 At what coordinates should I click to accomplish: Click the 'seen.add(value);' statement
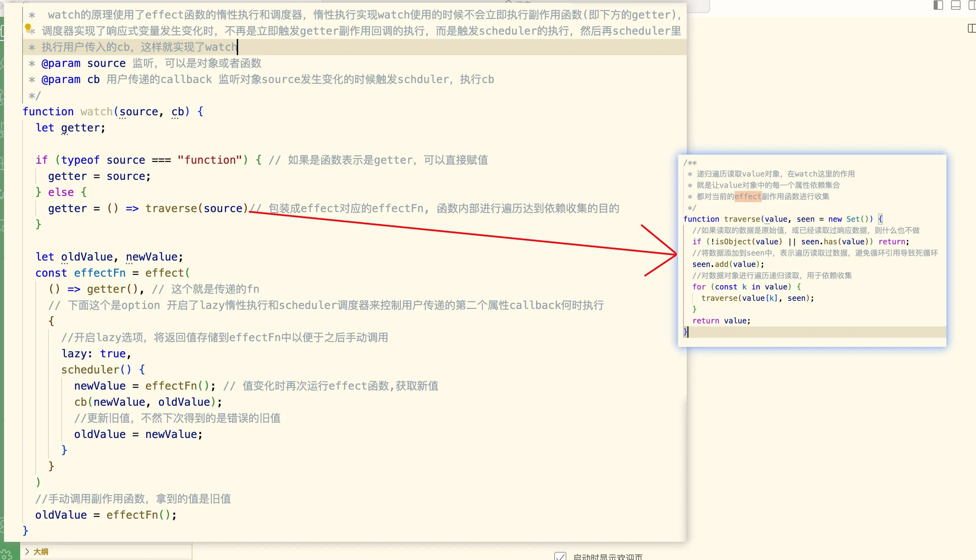[728, 265]
